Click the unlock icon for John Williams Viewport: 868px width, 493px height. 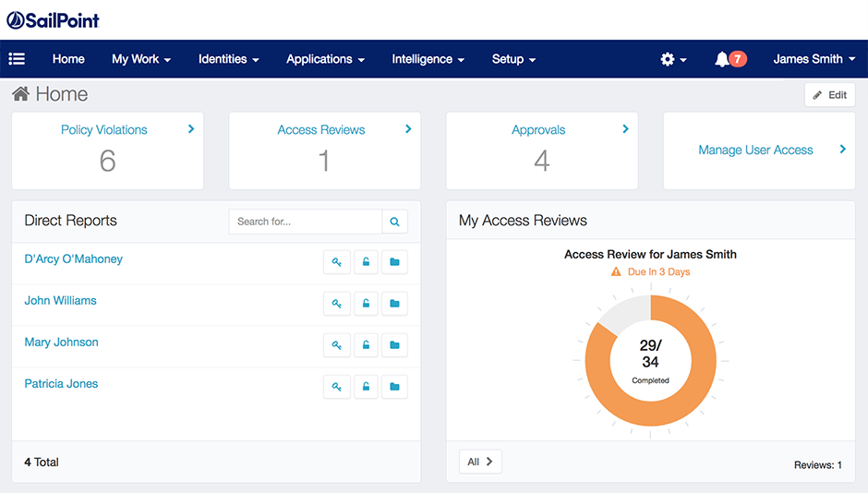(x=366, y=304)
